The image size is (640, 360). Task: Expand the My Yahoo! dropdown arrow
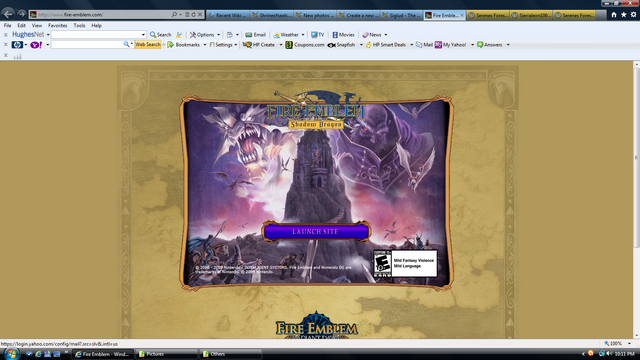pos(472,45)
